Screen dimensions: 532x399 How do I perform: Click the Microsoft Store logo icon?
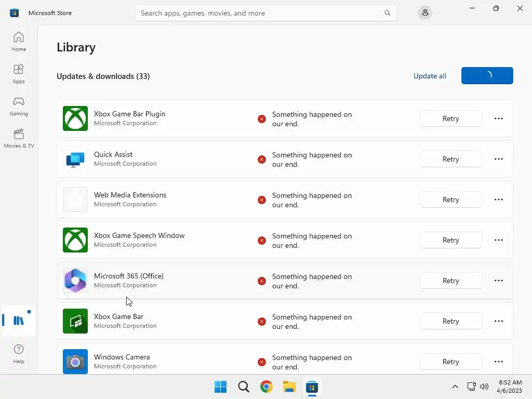(x=14, y=13)
